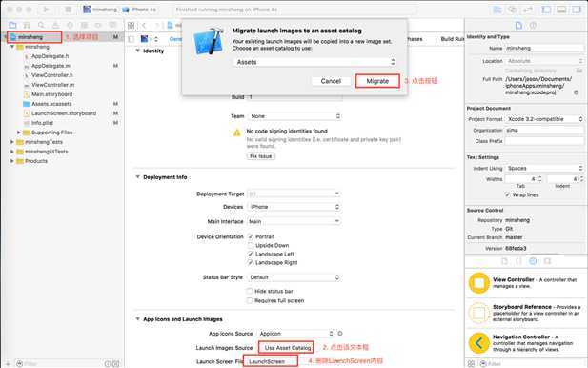Toggle library grid view icon
The image size is (588, 368).
pos(471,364)
